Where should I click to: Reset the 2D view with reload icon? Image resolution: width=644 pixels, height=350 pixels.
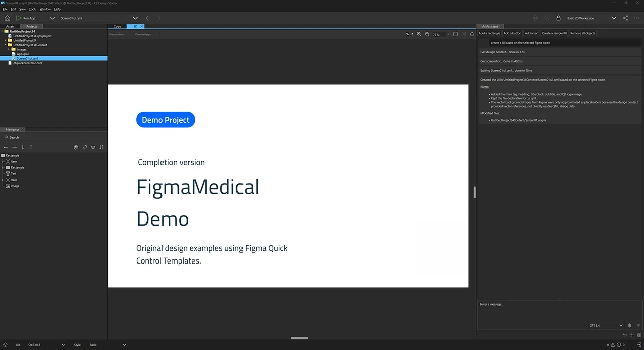(x=472, y=34)
